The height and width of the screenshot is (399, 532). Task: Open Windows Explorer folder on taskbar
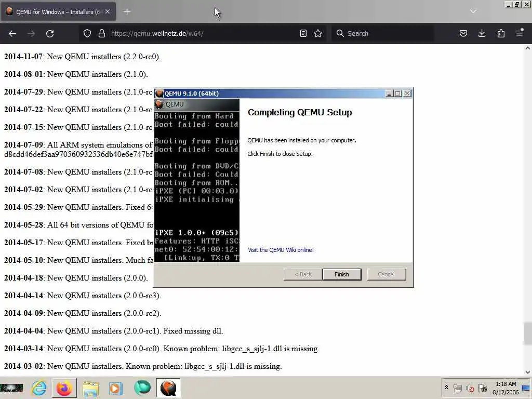coord(90,388)
